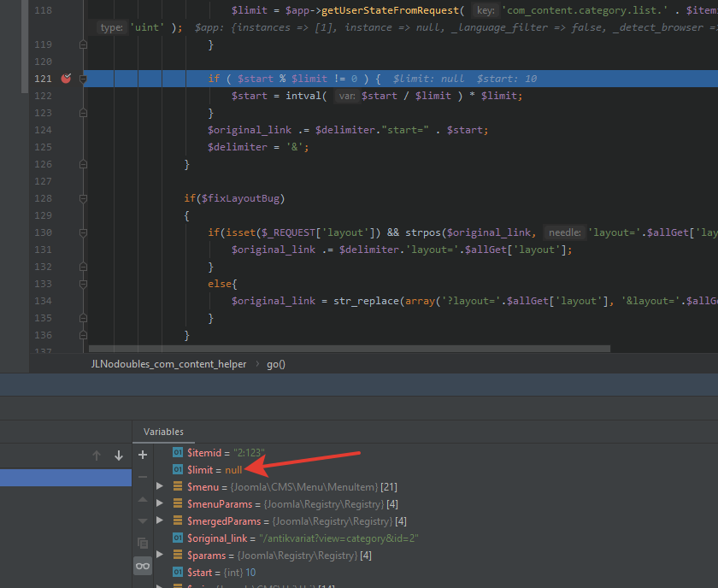Click $fixLayoutBug in line 128
The width and height of the screenshot is (718, 588).
pos(240,198)
